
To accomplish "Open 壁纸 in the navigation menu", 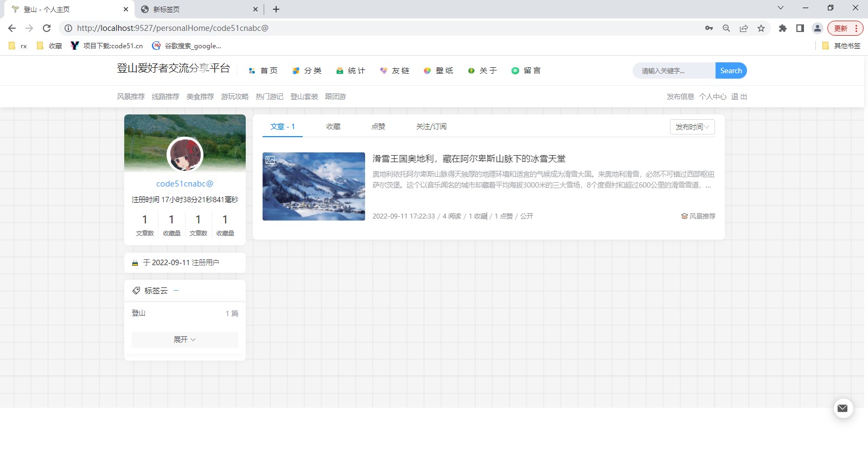I will click(x=439, y=70).
